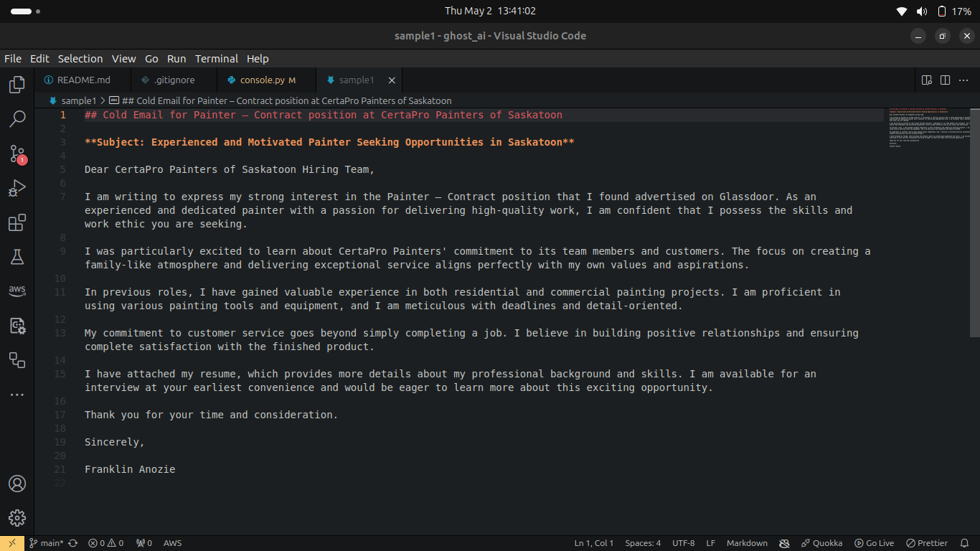980x551 pixels.
Task: Click Prettier in the status bar
Action: (927, 543)
